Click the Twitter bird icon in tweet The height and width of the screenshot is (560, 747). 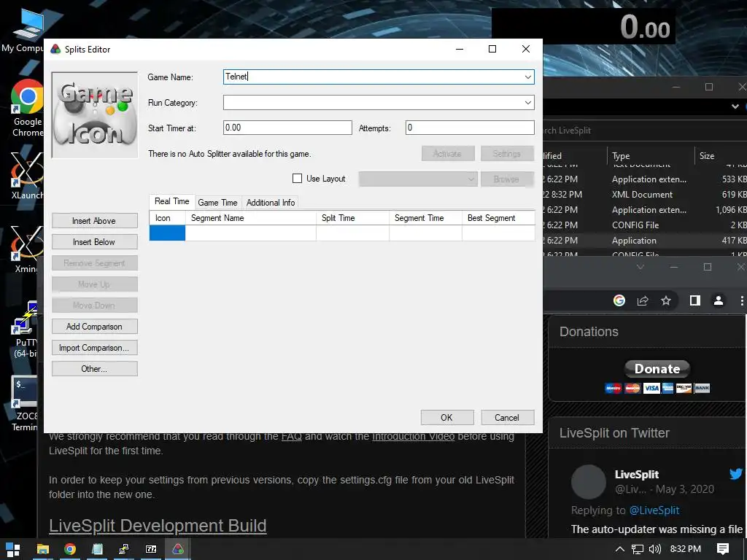coord(736,473)
